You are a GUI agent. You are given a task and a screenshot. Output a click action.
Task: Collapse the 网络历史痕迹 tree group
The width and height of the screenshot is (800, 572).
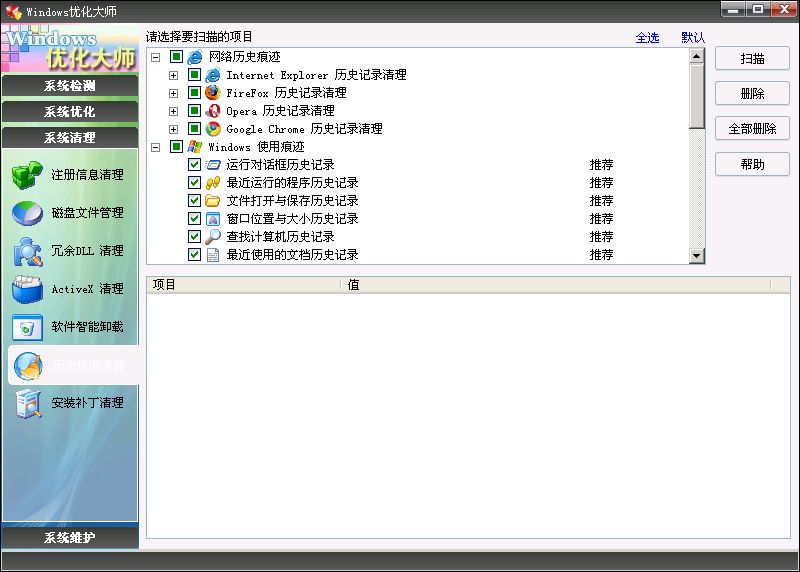[x=156, y=57]
